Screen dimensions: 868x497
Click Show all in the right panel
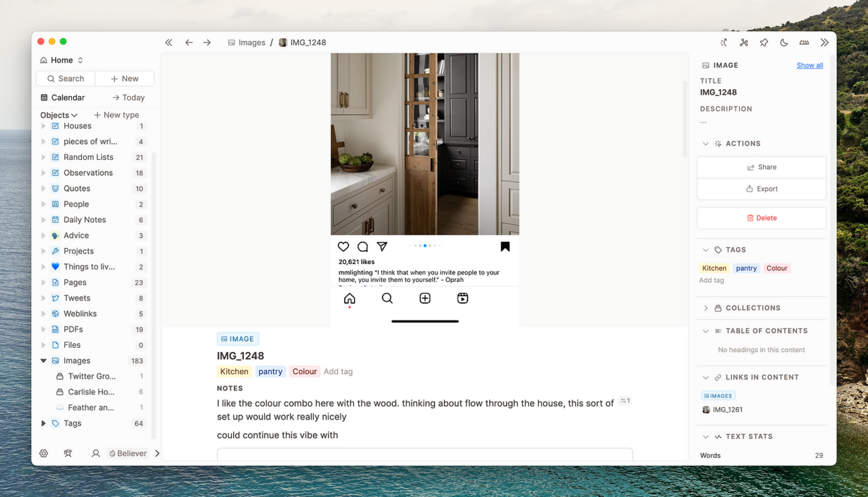[x=810, y=65]
